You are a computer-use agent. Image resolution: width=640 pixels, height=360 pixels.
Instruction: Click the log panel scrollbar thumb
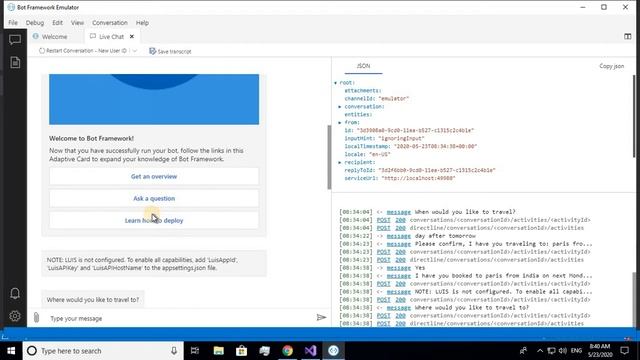634,300
